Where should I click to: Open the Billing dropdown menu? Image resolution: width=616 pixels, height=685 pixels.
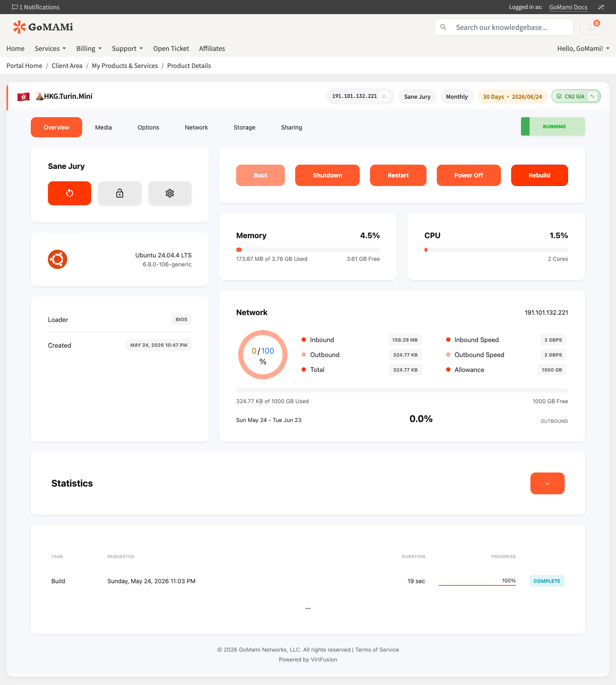89,48
